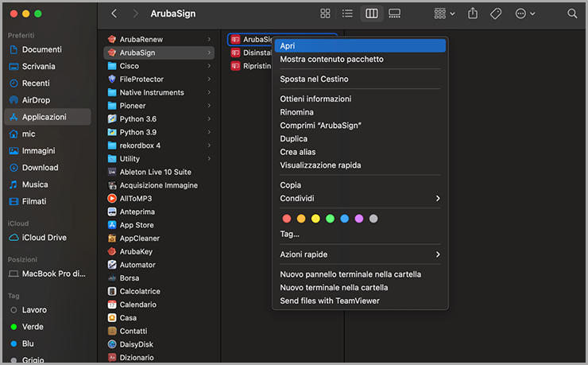This screenshot has height=365, width=588.
Task: Click the search magnifier icon
Action: point(572,14)
